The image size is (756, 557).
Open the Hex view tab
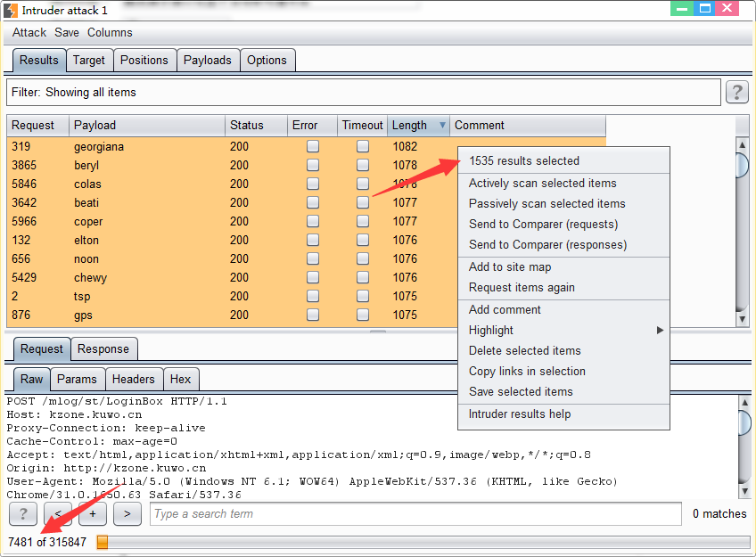click(x=181, y=379)
